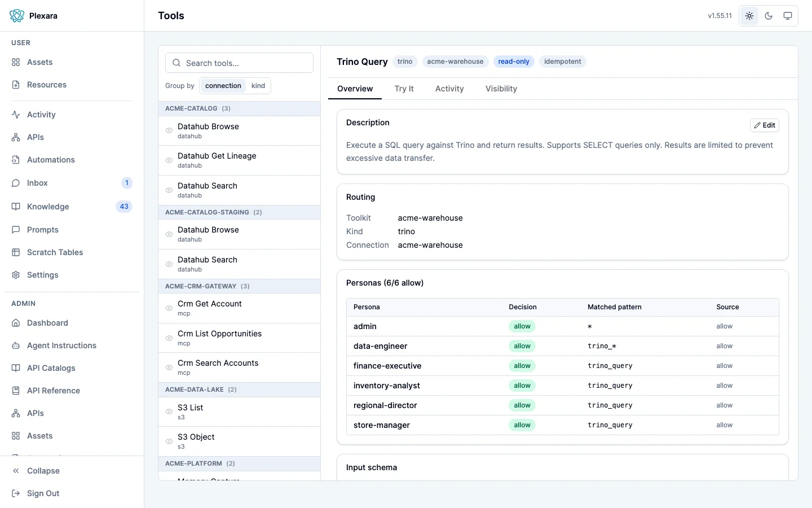Open Settings in the sidebar
Screen dimensions: 812x508
(72, 275)
